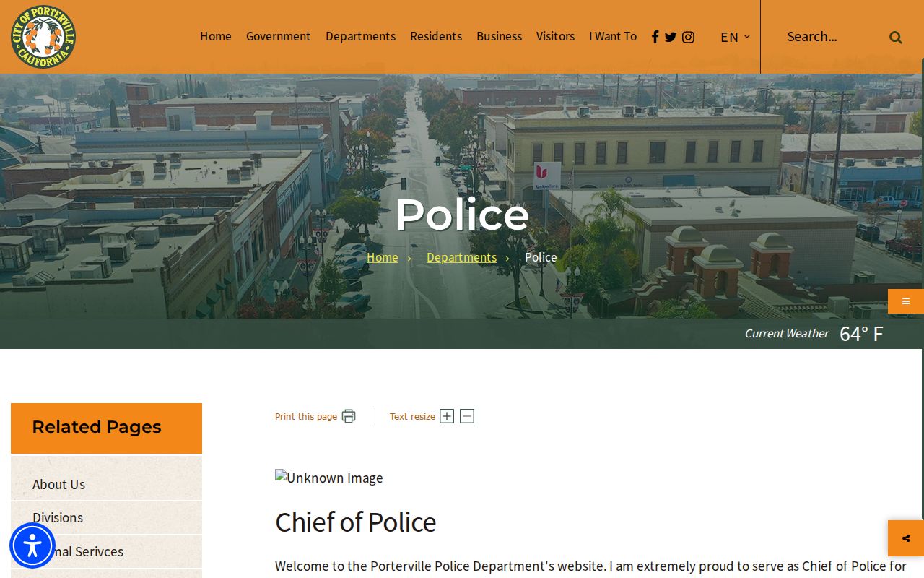
Task: Open the orange hamburger side menu
Action: pos(906,301)
